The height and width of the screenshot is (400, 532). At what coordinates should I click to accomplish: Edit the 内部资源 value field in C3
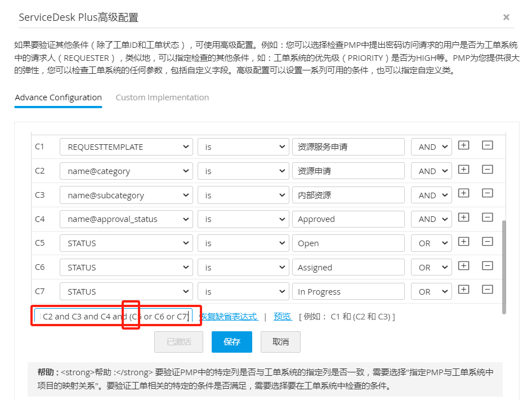pos(348,195)
